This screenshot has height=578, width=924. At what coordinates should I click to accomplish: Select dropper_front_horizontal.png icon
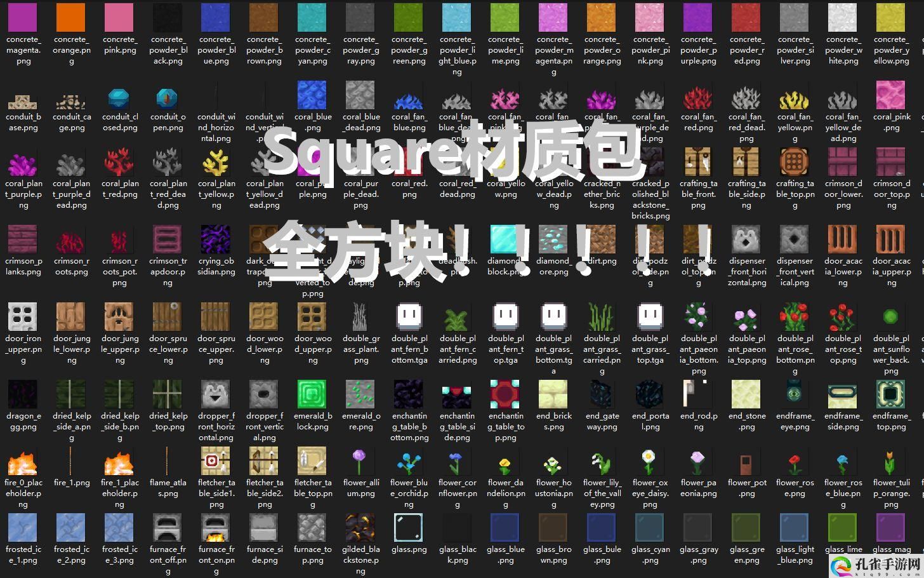(216, 394)
